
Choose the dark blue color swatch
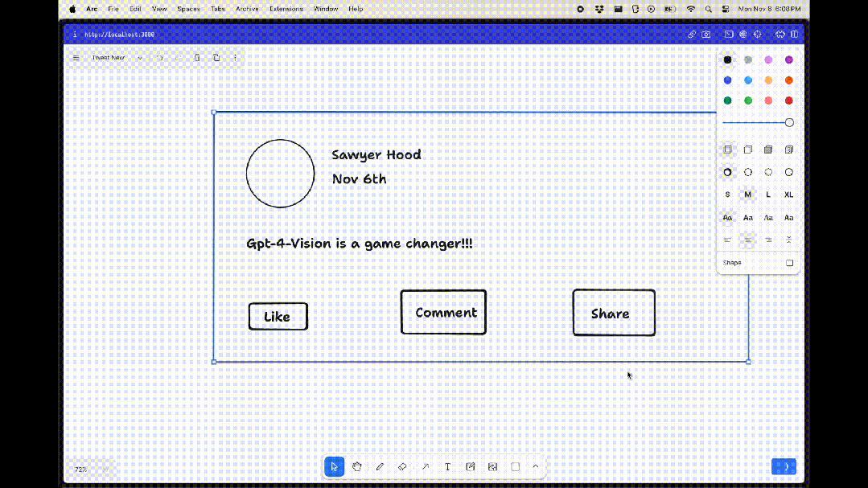pyautogui.click(x=727, y=80)
